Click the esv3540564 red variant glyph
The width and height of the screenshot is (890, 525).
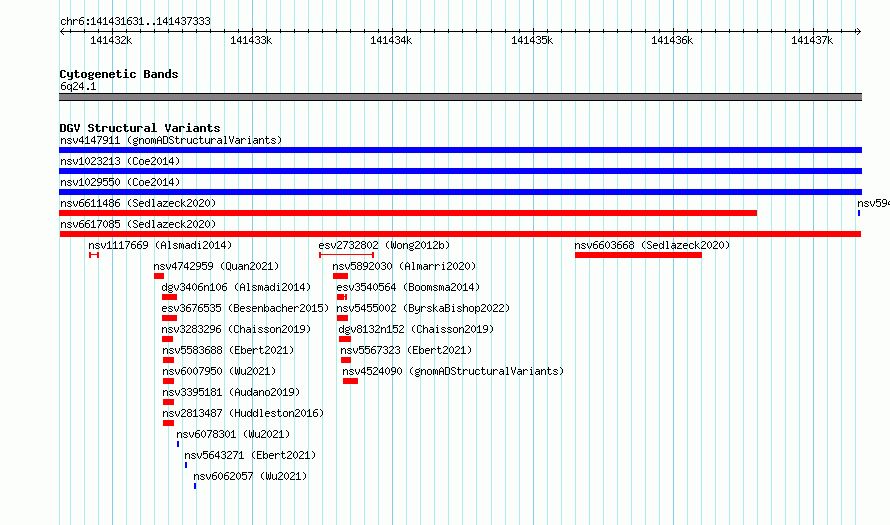(x=342, y=297)
